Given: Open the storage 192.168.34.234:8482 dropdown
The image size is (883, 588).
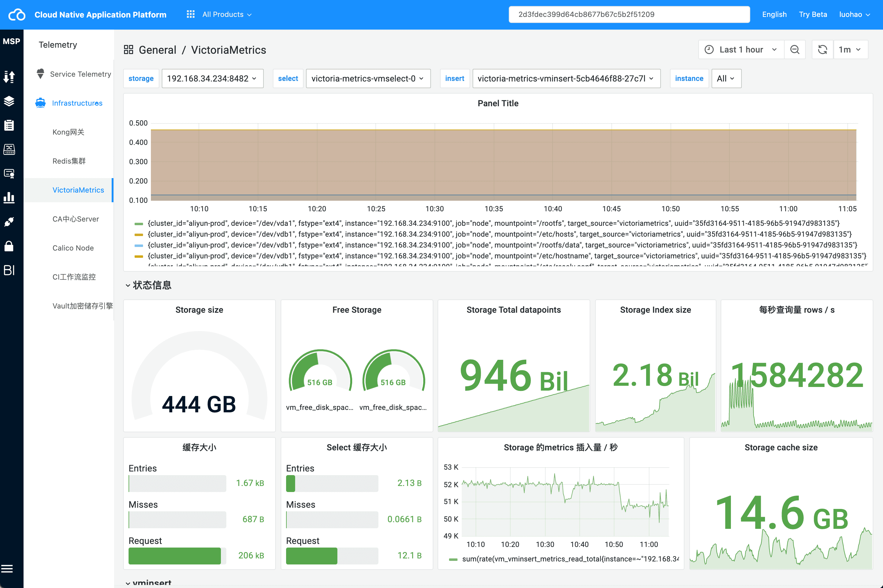Looking at the screenshot, I should (212, 78).
